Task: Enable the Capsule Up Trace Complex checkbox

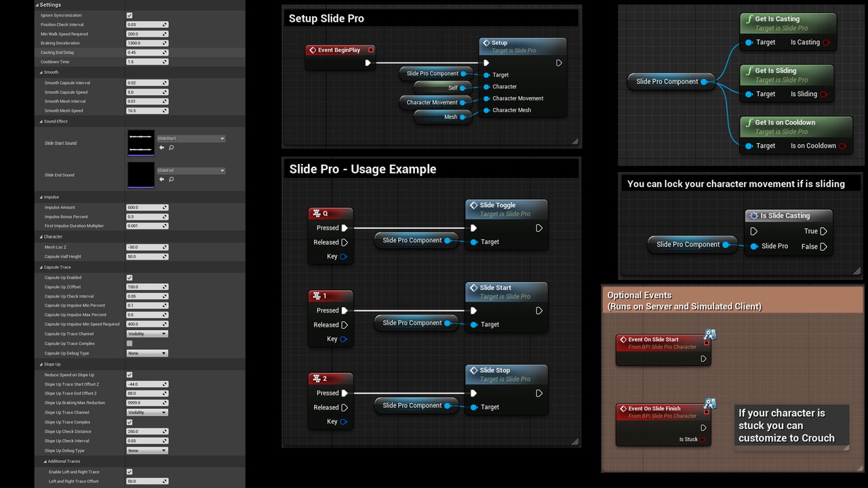Action: tap(130, 344)
